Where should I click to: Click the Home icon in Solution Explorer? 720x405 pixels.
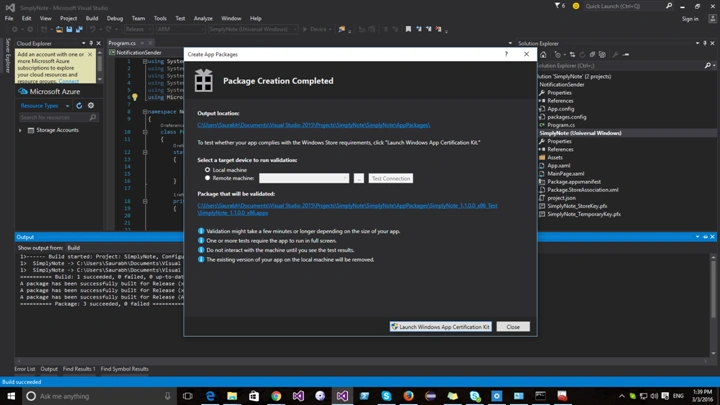543,55
